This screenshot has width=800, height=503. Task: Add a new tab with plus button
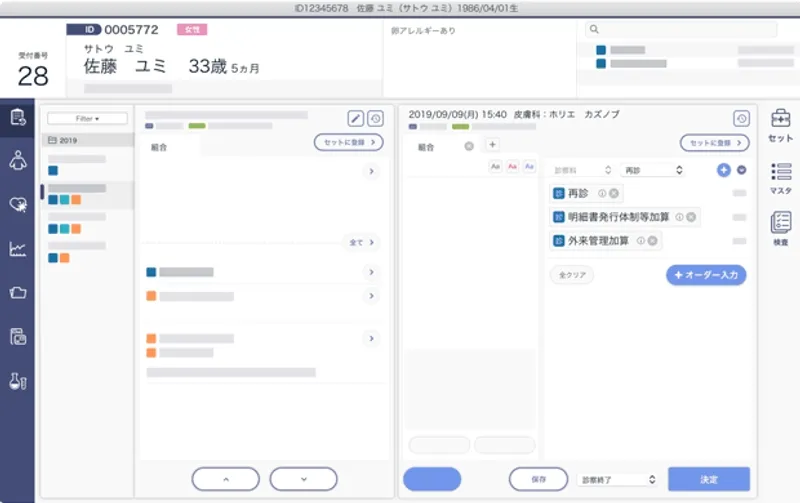tap(491, 146)
